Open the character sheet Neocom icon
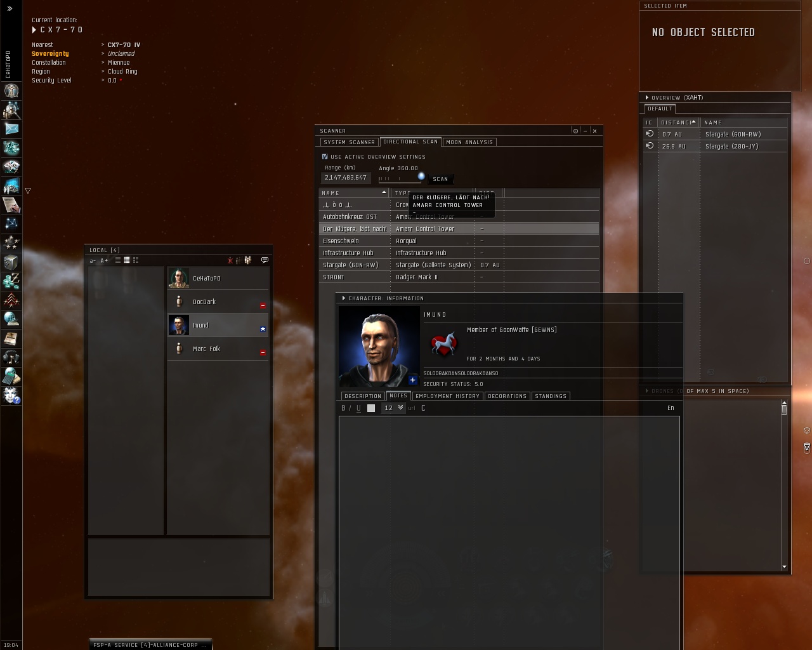 pyautogui.click(x=11, y=90)
